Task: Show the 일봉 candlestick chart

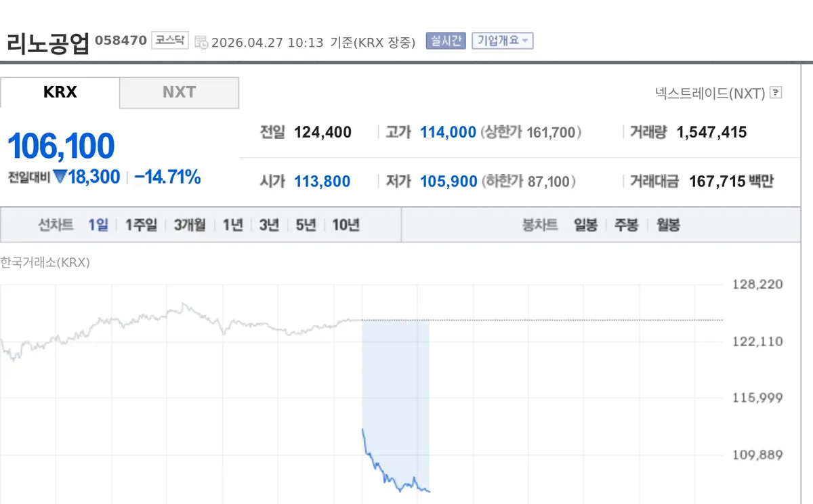Action: click(x=586, y=225)
